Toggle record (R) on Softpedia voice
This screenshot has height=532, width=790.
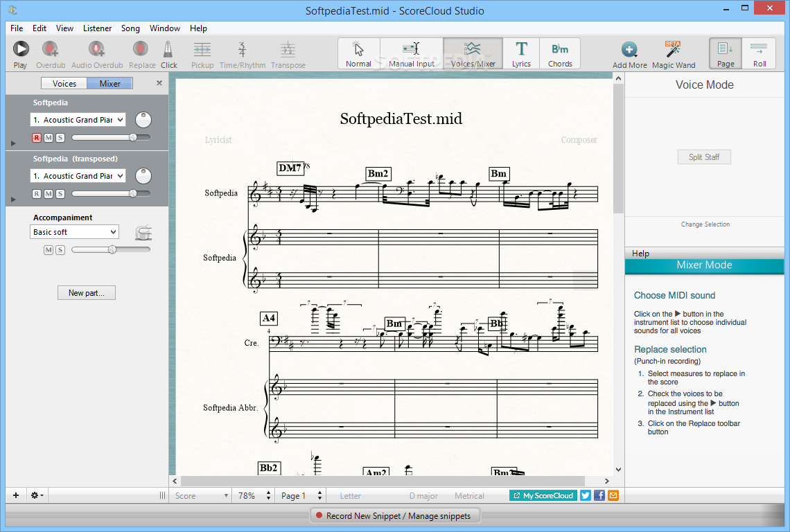point(36,138)
